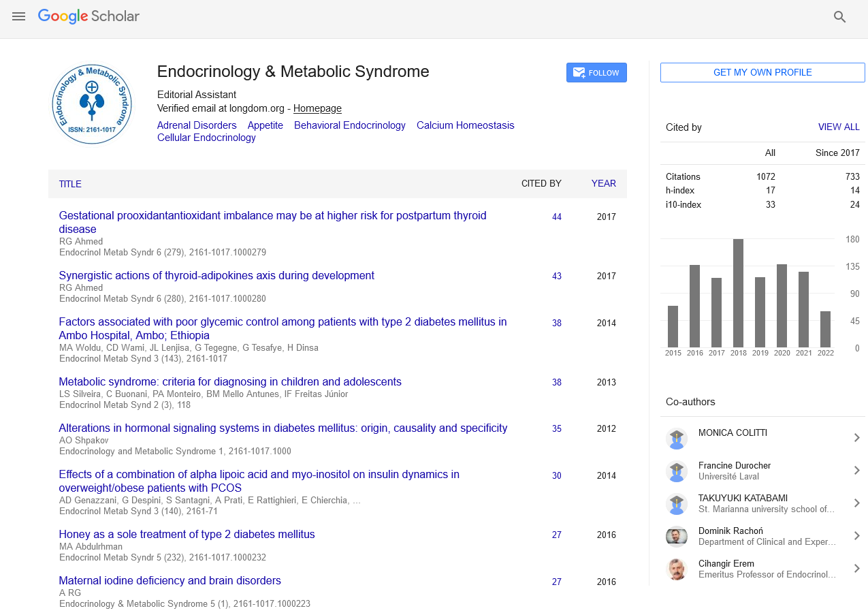Click the search magnifier icon
The image size is (868, 615).
(x=839, y=17)
